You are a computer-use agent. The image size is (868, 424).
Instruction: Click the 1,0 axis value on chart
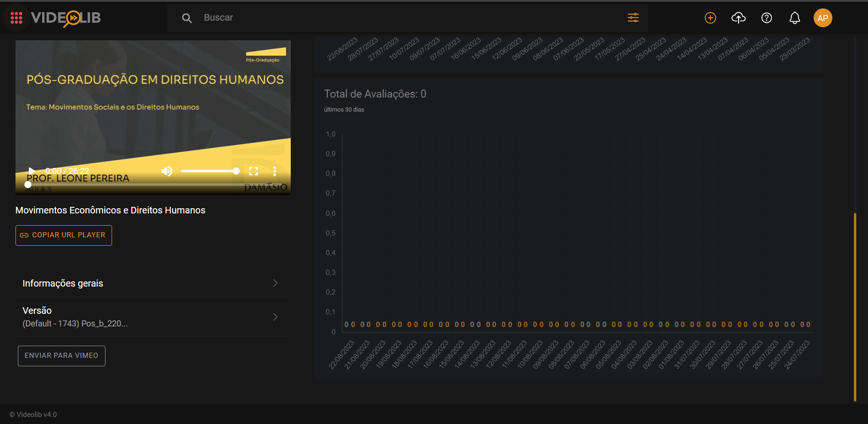point(331,134)
